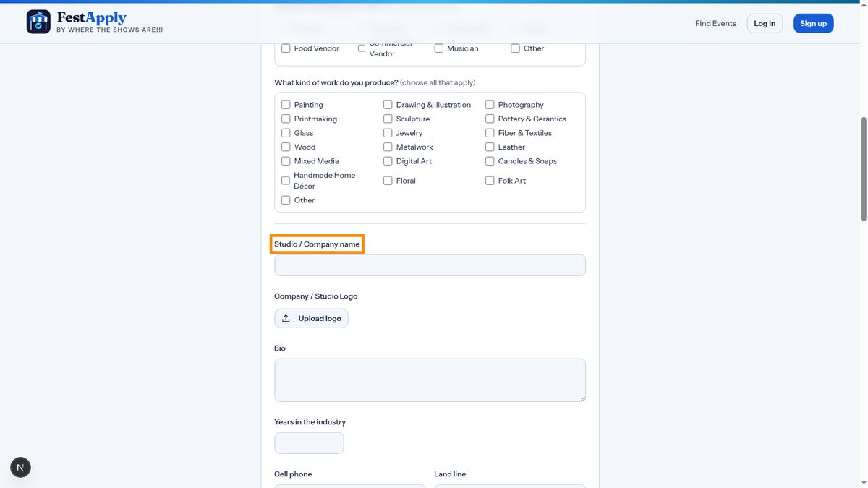868x488 pixels.
Task: Open the Next.js dev tools N icon
Action: 20,468
